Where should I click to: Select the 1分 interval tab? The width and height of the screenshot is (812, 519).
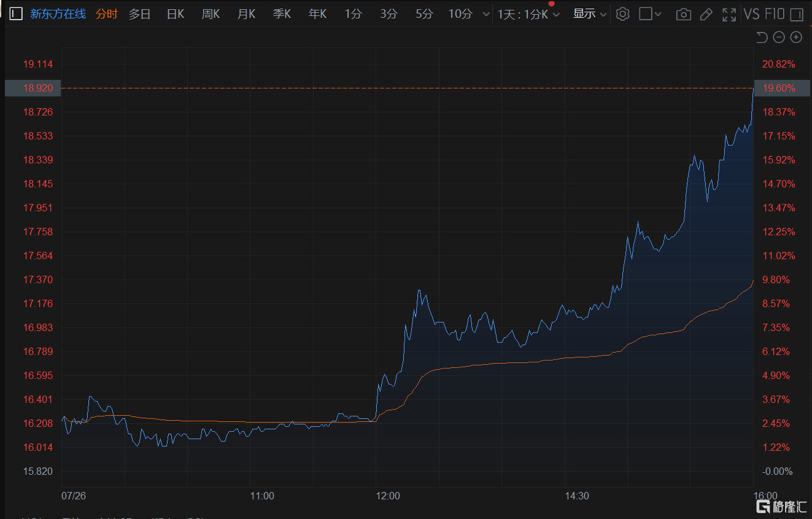point(353,14)
